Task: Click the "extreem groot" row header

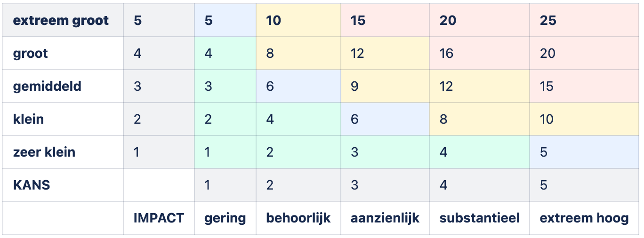Action: click(x=61, y=21)
